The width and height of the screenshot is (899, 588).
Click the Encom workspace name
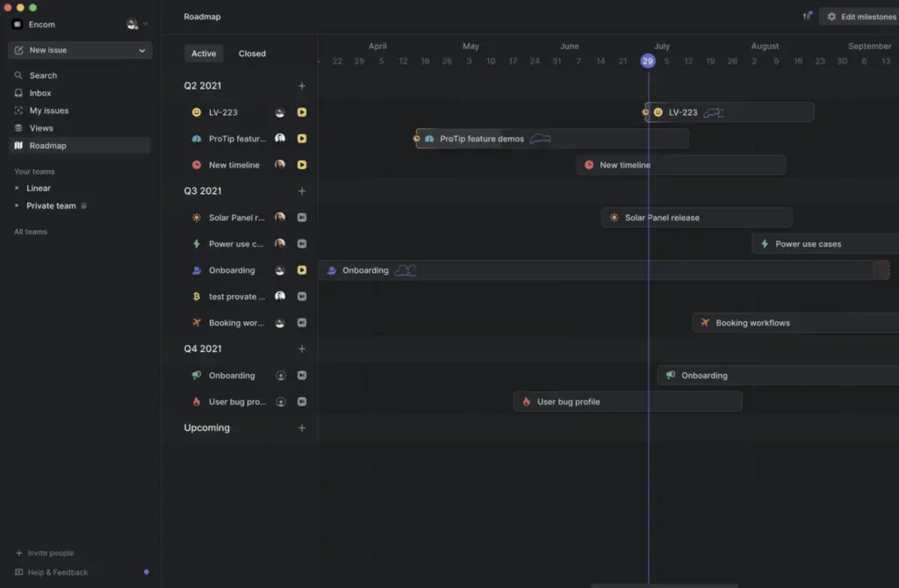coord(42,25)
